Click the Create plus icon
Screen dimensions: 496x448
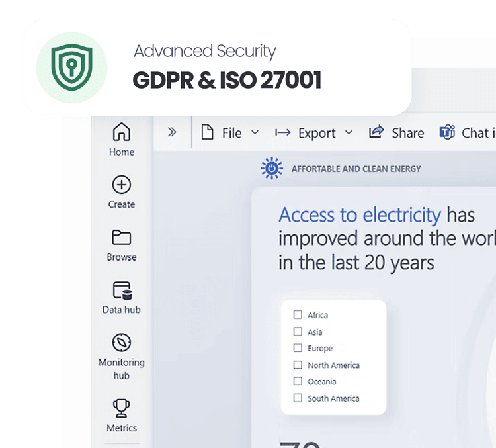coord(122,185)
